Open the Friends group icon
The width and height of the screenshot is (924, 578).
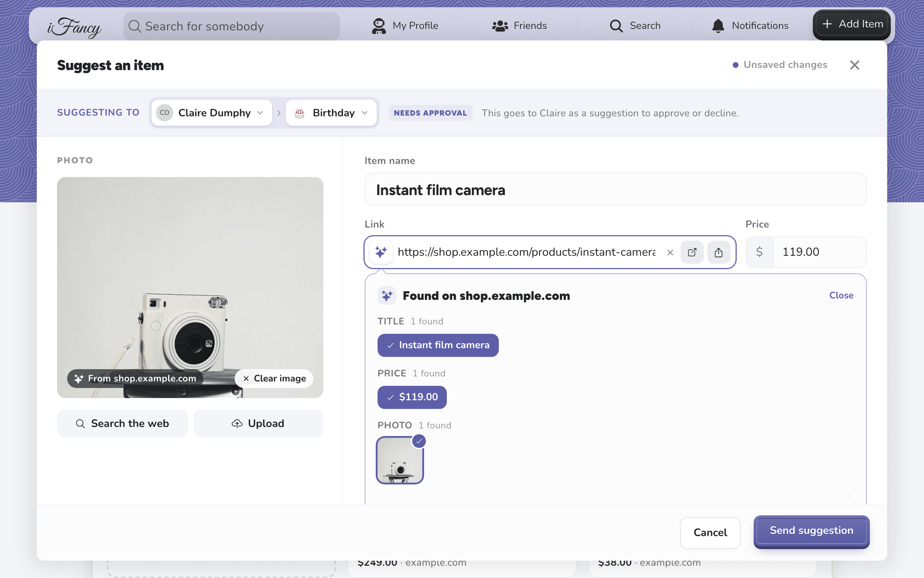(x=500, y=26)
